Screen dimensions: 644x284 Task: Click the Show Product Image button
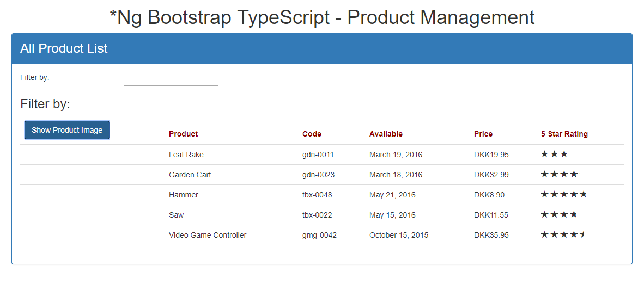pyautogui.click(x=67, y=130)
